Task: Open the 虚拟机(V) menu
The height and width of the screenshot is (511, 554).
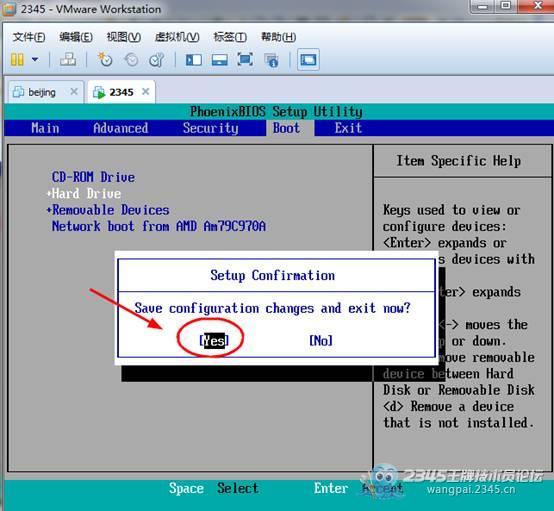Action: [177, 37]
